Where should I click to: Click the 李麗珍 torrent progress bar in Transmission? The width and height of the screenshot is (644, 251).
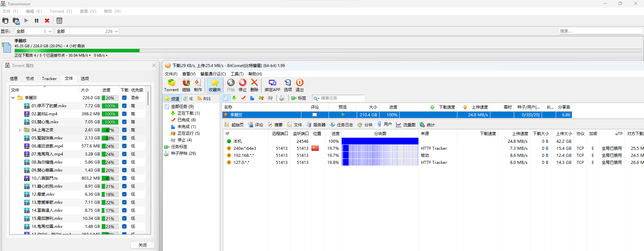328,51
